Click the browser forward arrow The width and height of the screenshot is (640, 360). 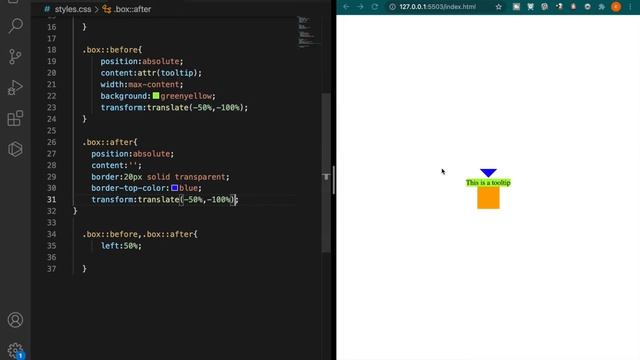click(360, 7)
